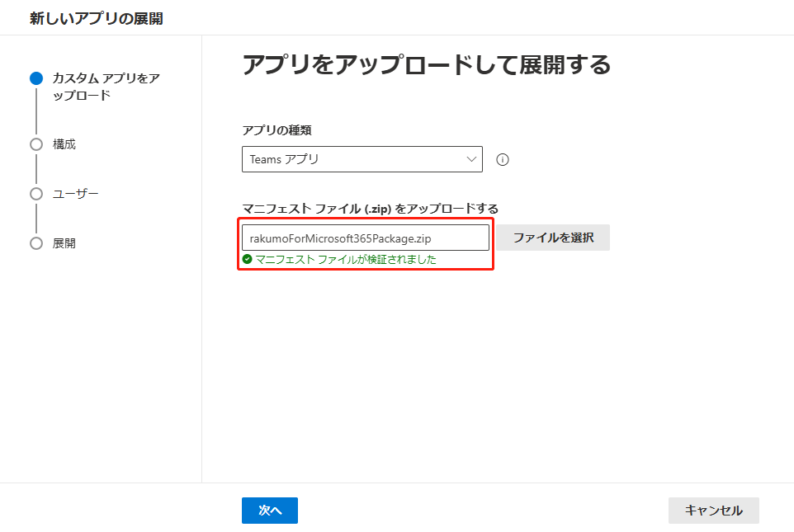This screenshot has width=794, height=532.
Task: Click the マニフェスト ファイル (.zip) をアップロードする label
Action: 370,209
